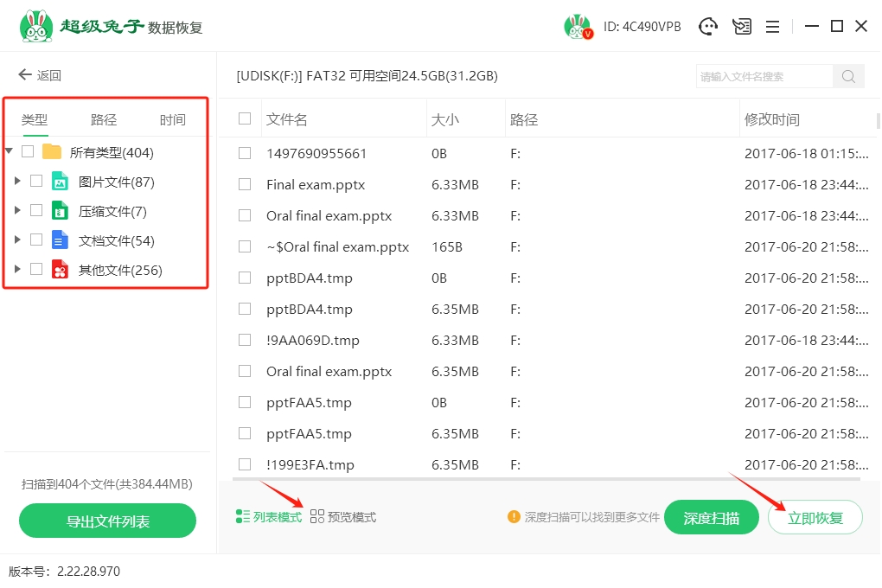Click the document files category icon
Viewport: 882px width, 588px height.
point(60,240)
